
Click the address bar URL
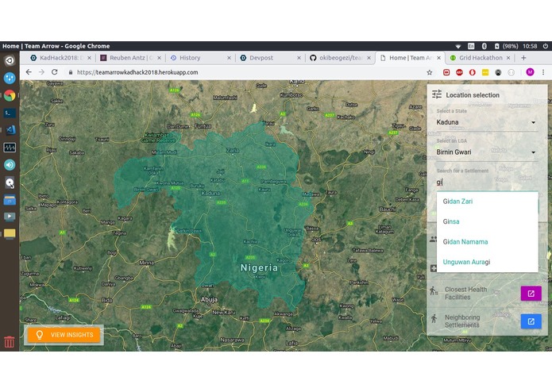click(x=137, y=72)
